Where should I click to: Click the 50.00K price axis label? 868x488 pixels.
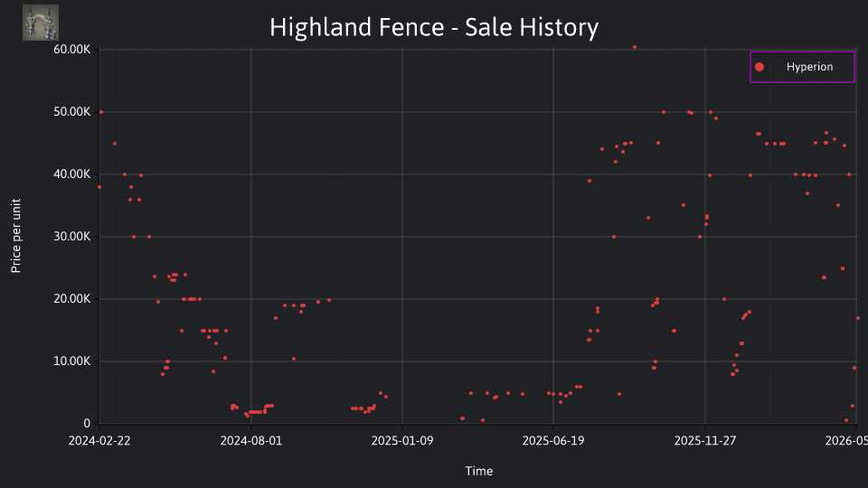[72, 112]
